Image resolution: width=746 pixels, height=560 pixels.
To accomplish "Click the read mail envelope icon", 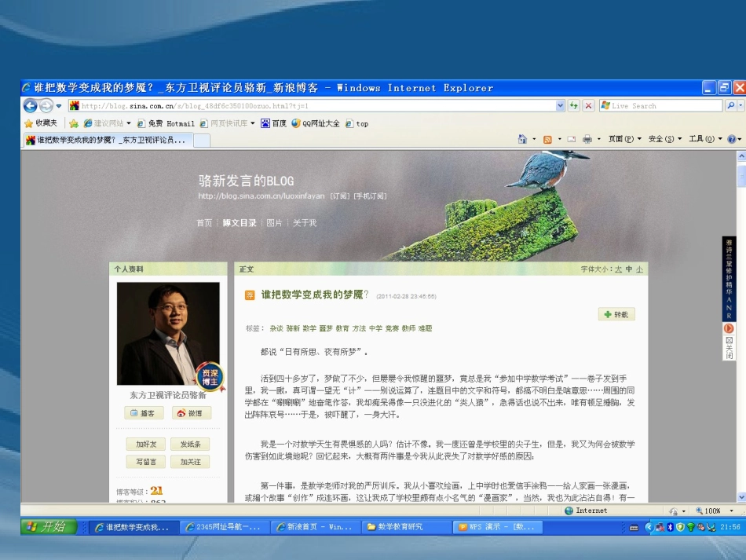I will pos(572,139).
